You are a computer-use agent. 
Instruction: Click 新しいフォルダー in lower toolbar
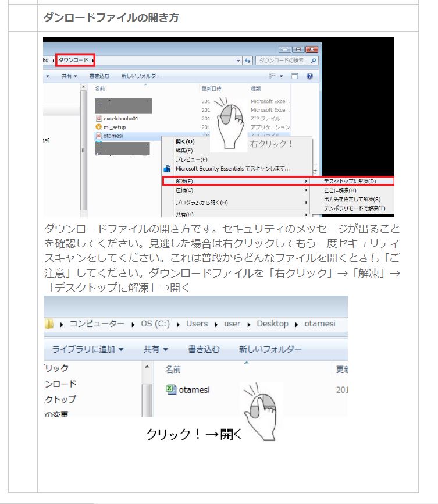270,349
